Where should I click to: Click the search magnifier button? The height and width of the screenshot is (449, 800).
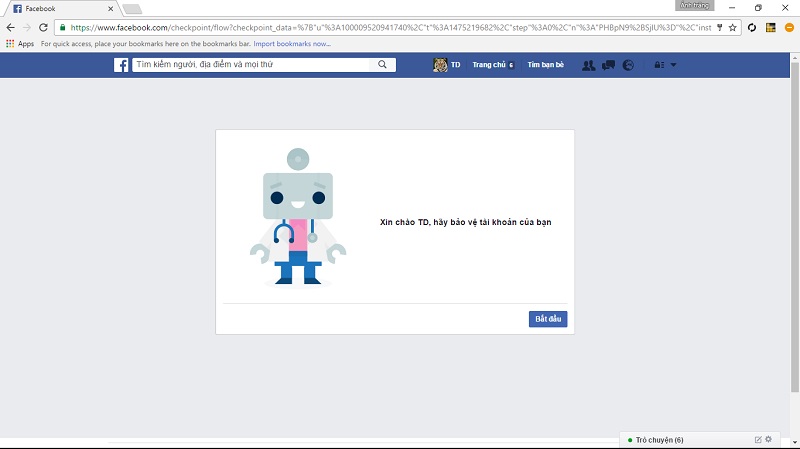(382, 65)
